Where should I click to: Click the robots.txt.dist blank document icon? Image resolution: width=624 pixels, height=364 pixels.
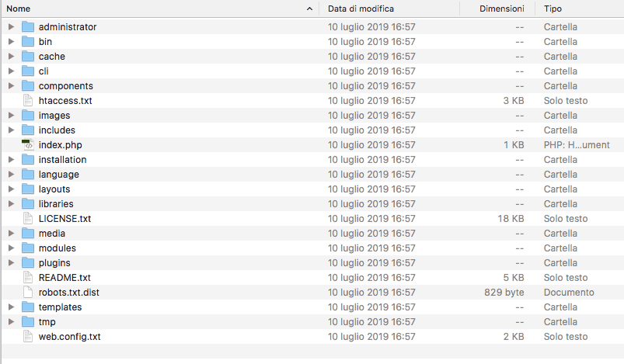coord(28,293)
